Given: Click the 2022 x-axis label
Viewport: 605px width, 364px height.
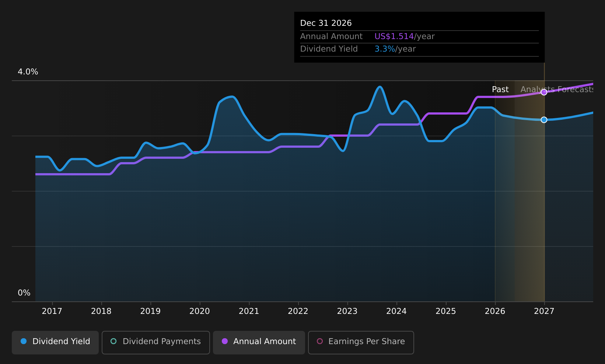Looking at the screenshot, I should pos(298,311).
